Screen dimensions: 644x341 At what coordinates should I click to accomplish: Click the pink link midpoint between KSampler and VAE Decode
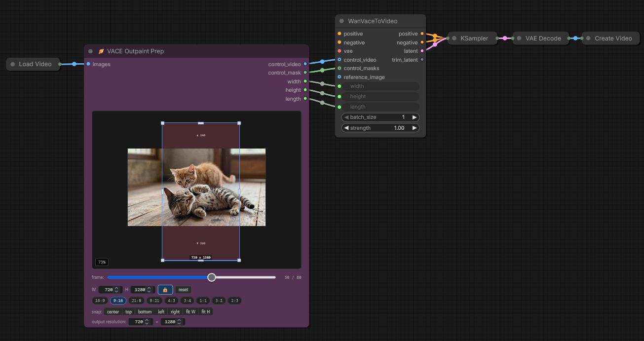pos(505,38)
